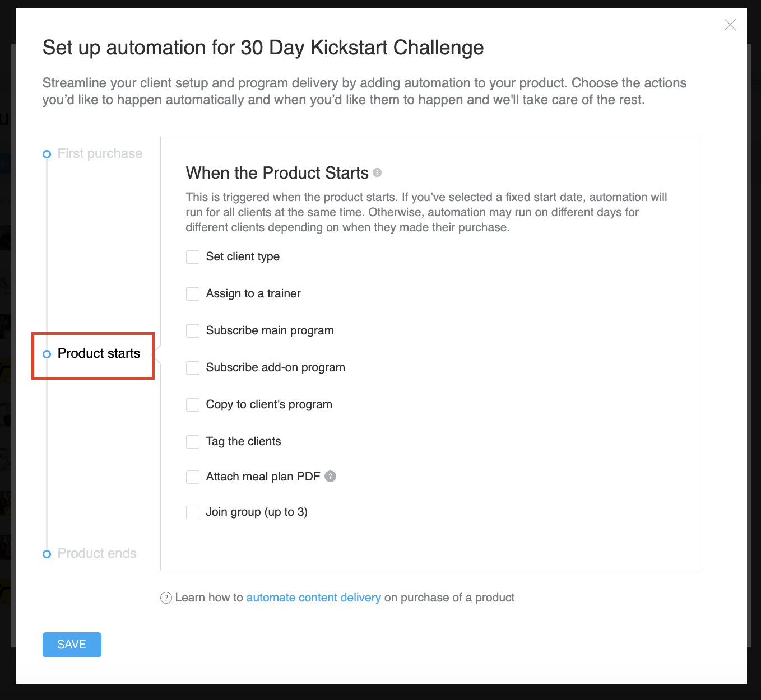Click the circle marker beside Product ends

[47, 554]
